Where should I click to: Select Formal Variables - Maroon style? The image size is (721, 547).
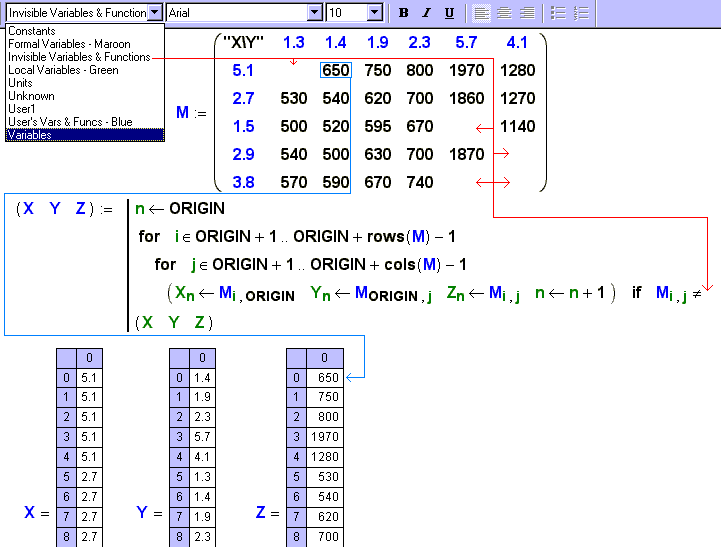pos(85,44)
